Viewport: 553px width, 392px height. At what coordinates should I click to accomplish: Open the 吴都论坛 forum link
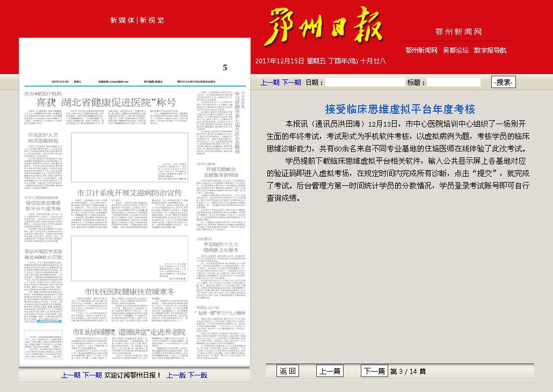click(456, 50)
